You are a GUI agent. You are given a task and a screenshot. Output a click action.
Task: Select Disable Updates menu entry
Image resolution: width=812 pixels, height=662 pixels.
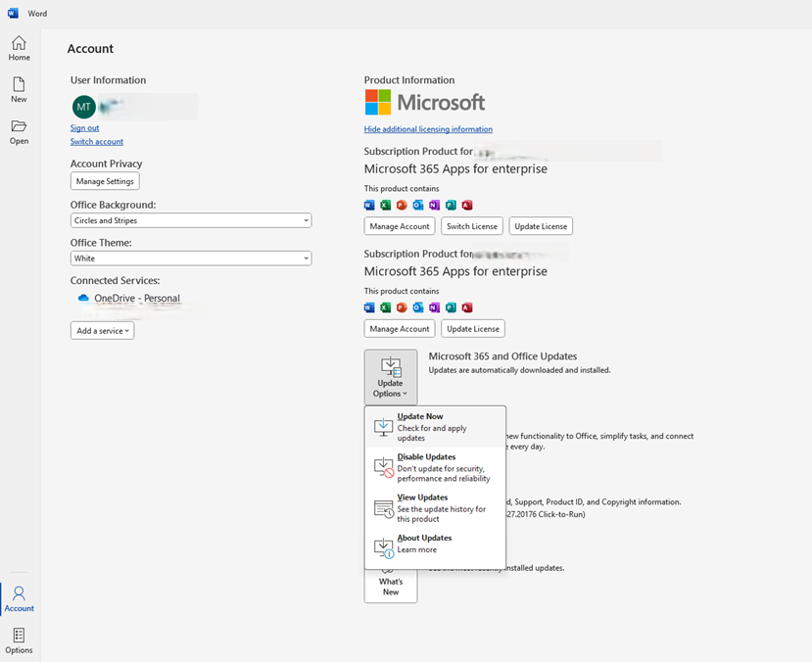[x=435, y=467]
